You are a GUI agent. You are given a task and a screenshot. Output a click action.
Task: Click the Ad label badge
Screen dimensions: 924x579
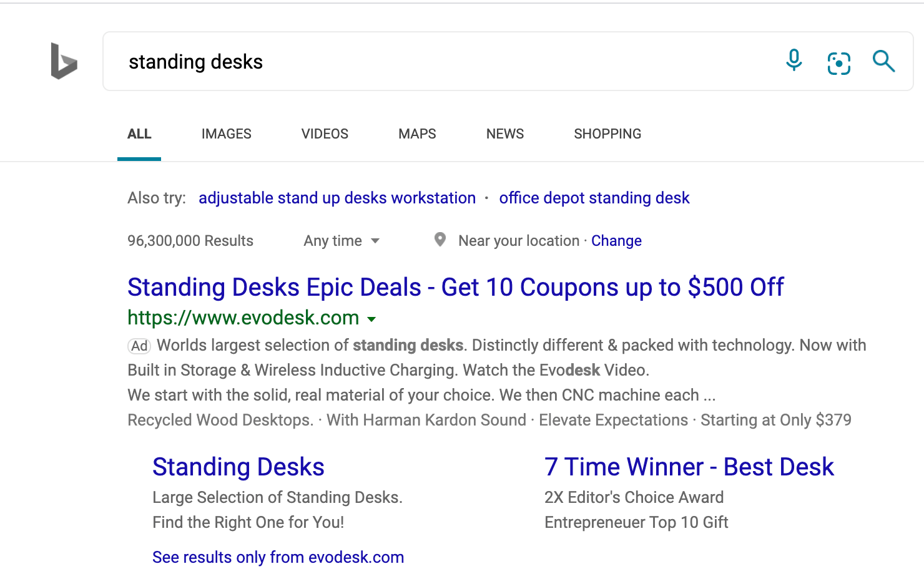click(139, 346)
